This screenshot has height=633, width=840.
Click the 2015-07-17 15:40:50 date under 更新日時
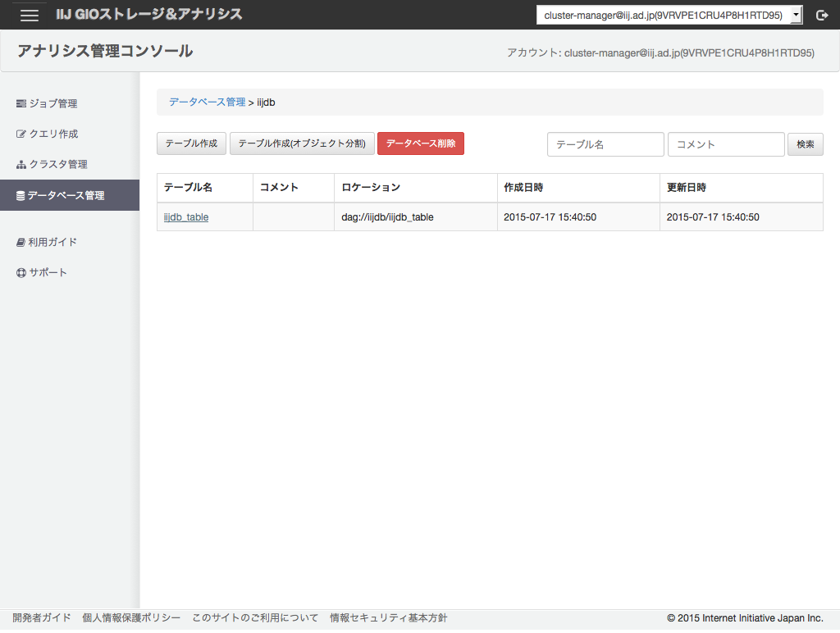713,217
